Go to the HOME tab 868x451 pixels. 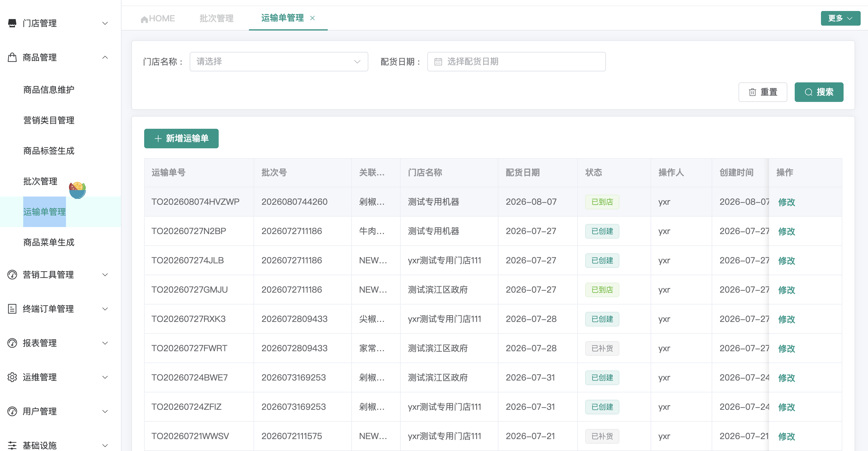(158, 19)
